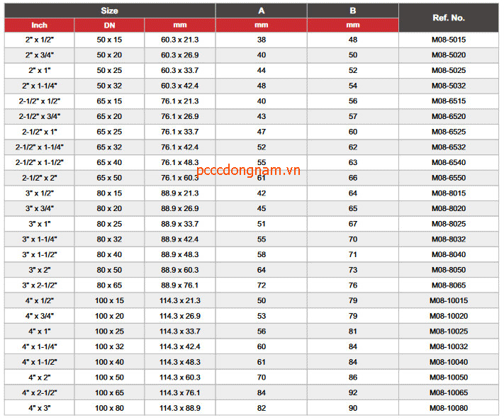Select the DN sub-header cell
Screen dimensions: 504x420
pos(109,25)
